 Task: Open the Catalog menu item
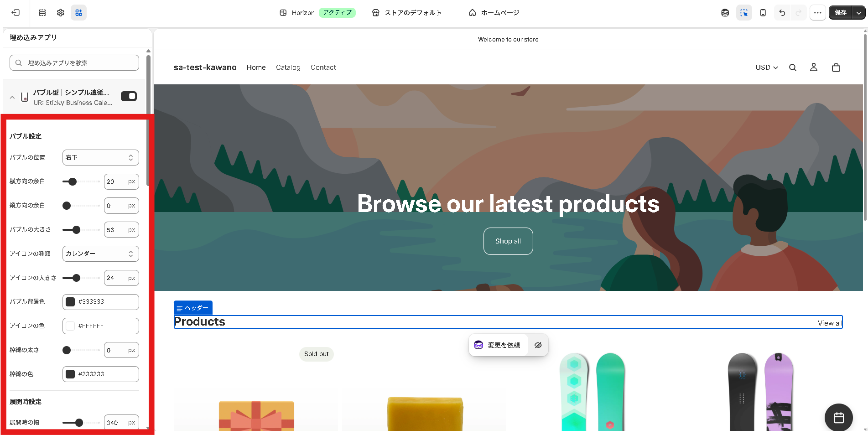click(288, 67)
